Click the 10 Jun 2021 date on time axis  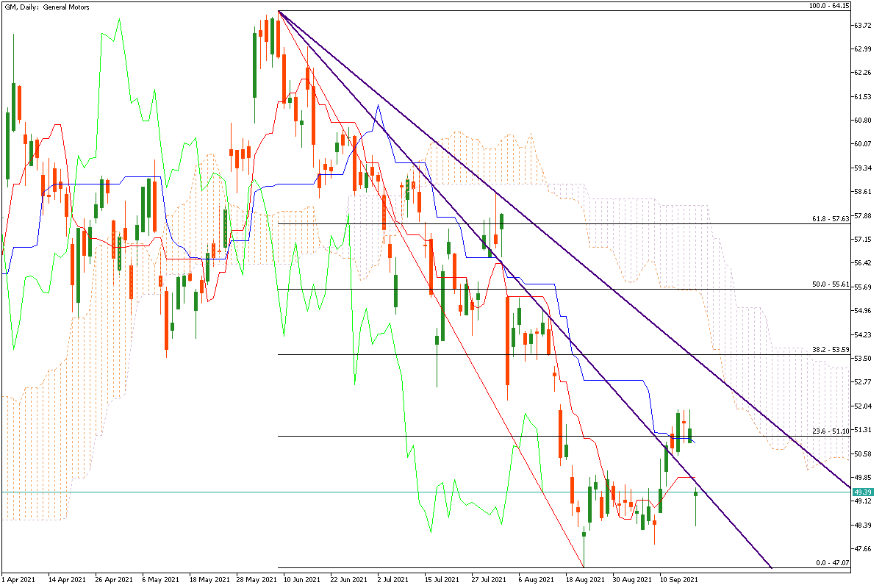(x=301, y=579)
